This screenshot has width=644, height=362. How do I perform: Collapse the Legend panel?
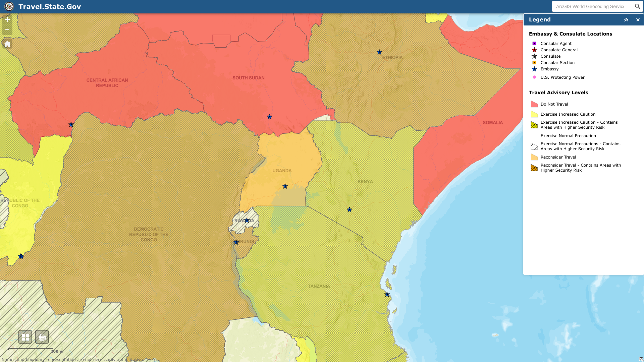coord(626,20)
